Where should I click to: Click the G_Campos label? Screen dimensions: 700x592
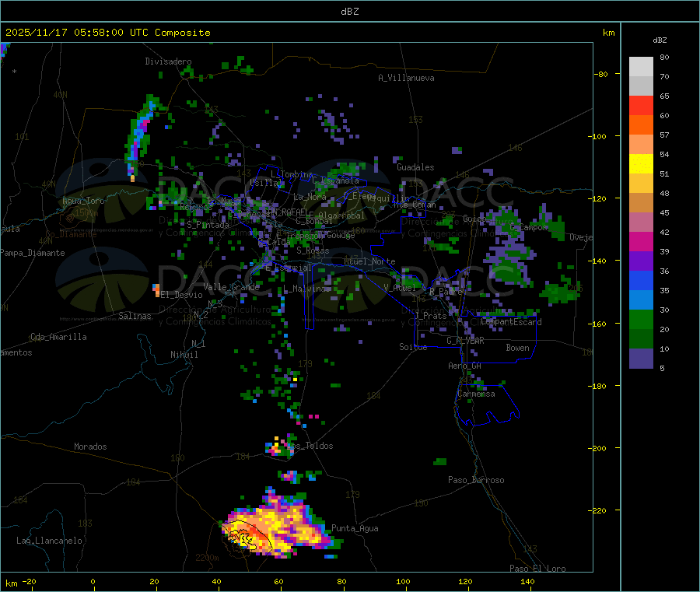pyautogui.click(x=529, y=227)
